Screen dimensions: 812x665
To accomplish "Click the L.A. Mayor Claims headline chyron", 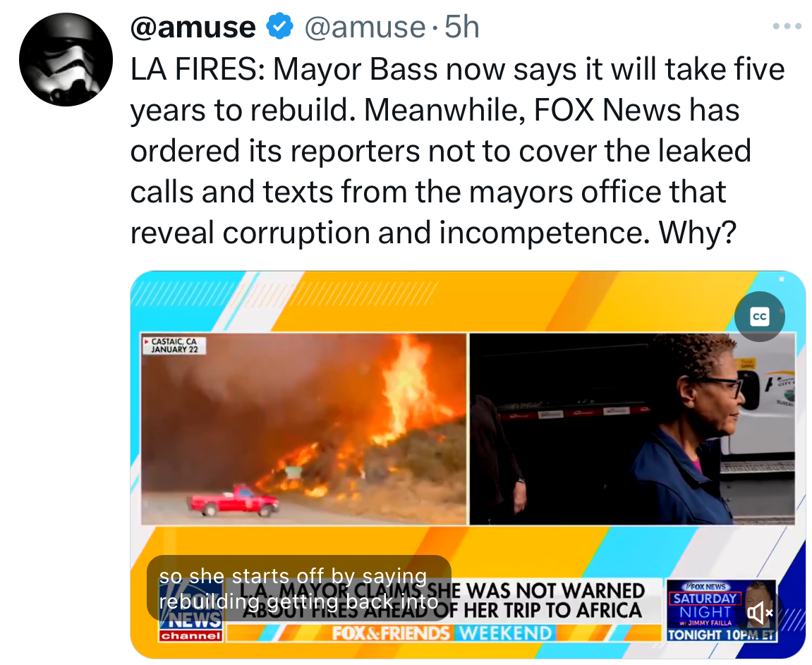I will [443, 601].
